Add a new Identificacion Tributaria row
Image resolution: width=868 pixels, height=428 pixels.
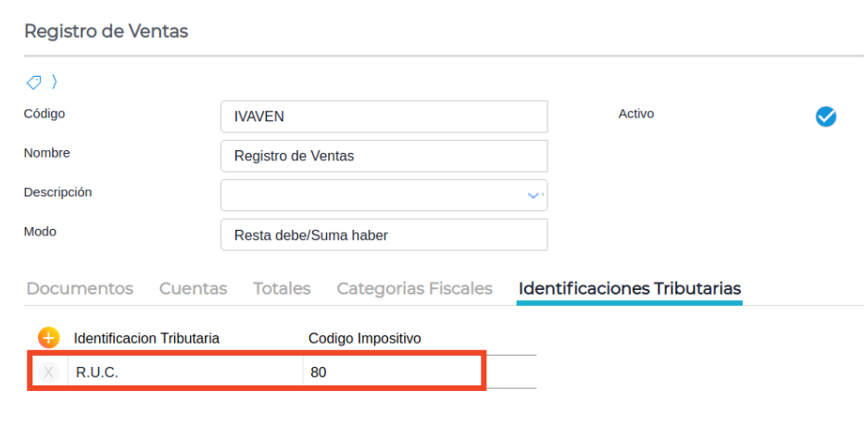click(48, 338)
